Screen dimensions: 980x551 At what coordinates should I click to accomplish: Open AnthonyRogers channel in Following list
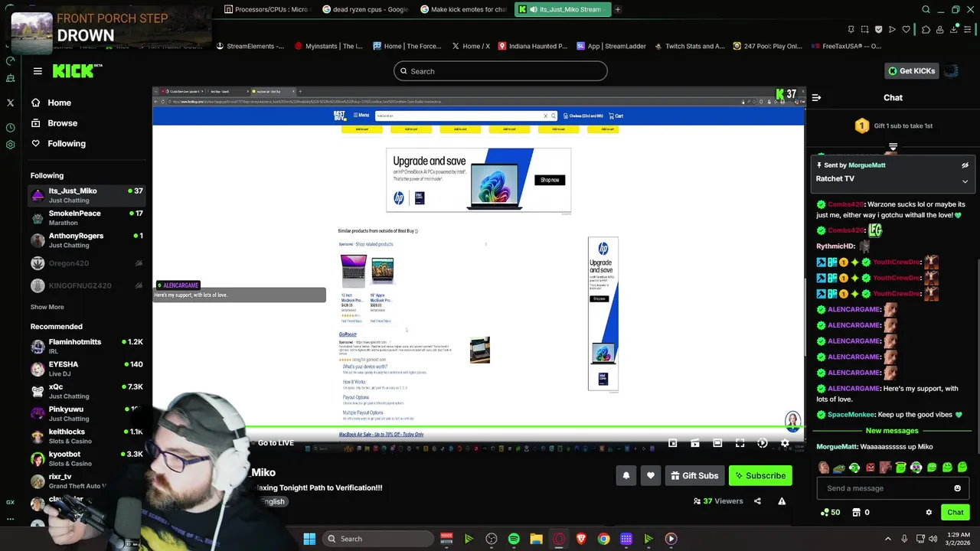click(87, 240)
